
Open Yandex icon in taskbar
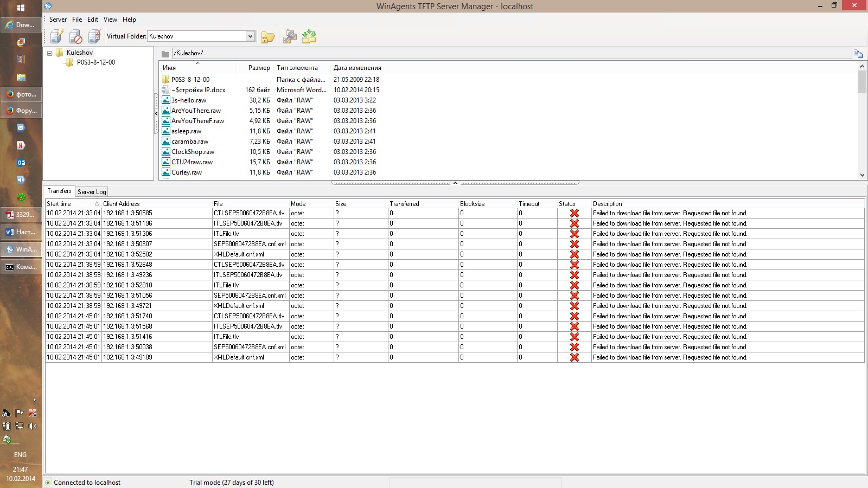tap(21, 145)
